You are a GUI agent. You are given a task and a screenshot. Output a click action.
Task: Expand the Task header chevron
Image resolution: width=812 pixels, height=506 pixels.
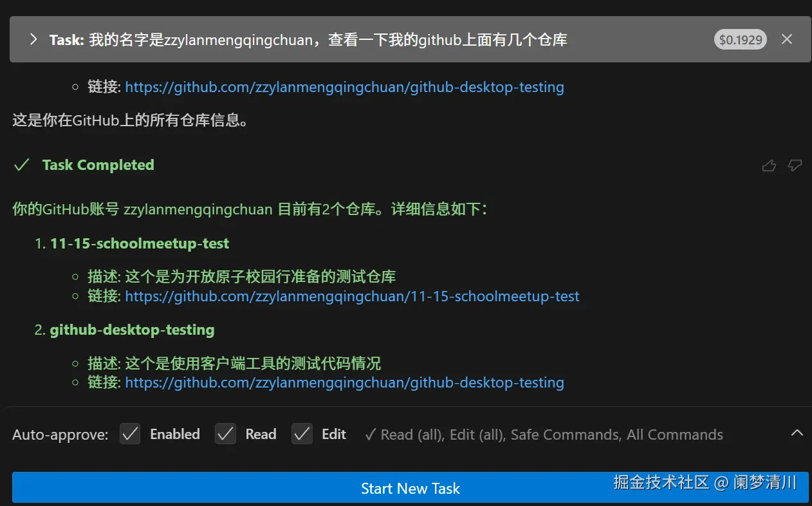tap(33, 39)
